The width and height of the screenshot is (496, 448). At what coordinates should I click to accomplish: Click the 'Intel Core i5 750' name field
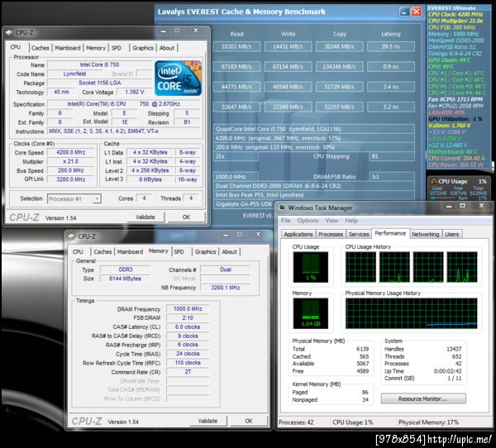100,64
